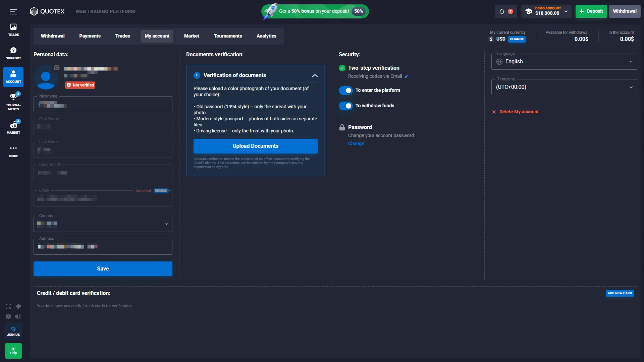
Task: Click the blue exclamation verification icon
Action: 197,75
